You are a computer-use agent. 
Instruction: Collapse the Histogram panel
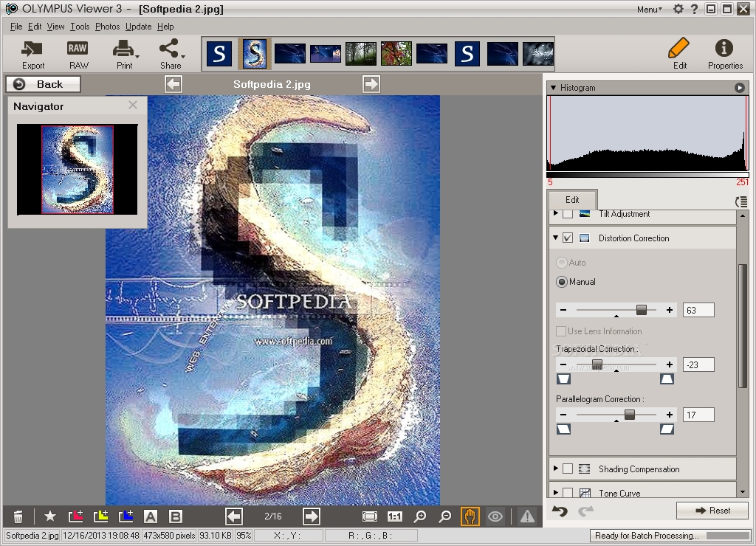(x=554, y=88)
